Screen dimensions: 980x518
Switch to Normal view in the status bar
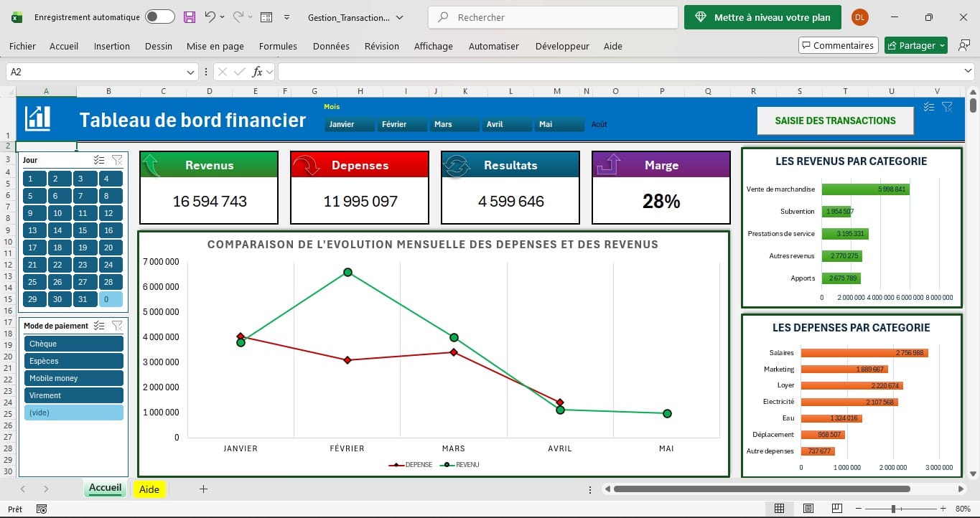coord(779,509)
